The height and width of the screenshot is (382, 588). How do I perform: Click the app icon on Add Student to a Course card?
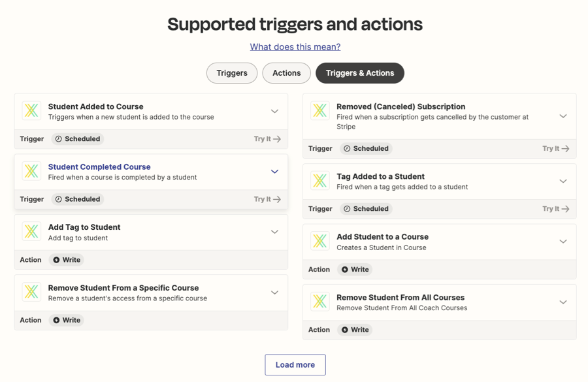(x=320, y=241)
